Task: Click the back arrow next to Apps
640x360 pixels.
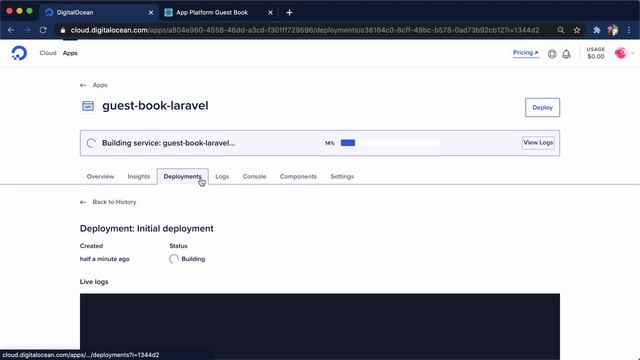Action: pos(83,85)
